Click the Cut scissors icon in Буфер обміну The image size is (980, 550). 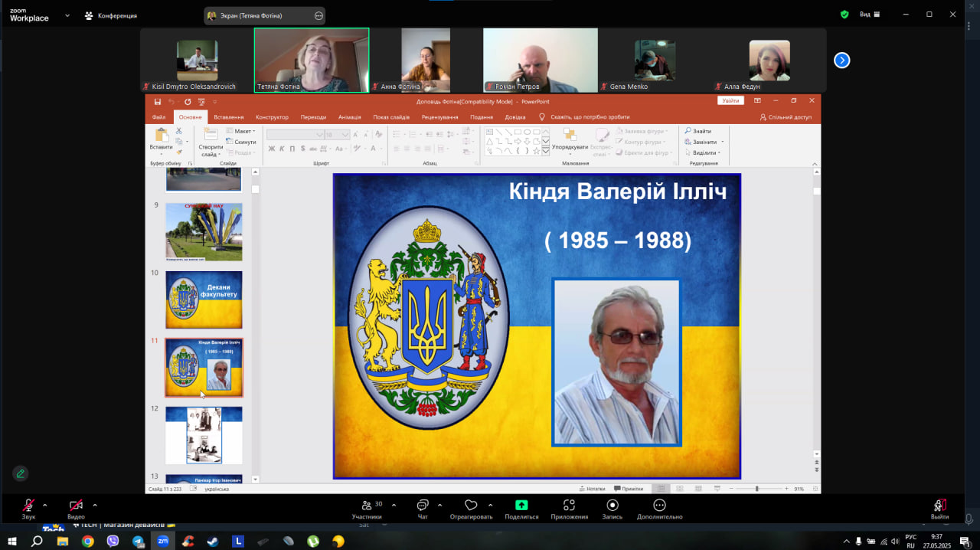pos(179,131)
